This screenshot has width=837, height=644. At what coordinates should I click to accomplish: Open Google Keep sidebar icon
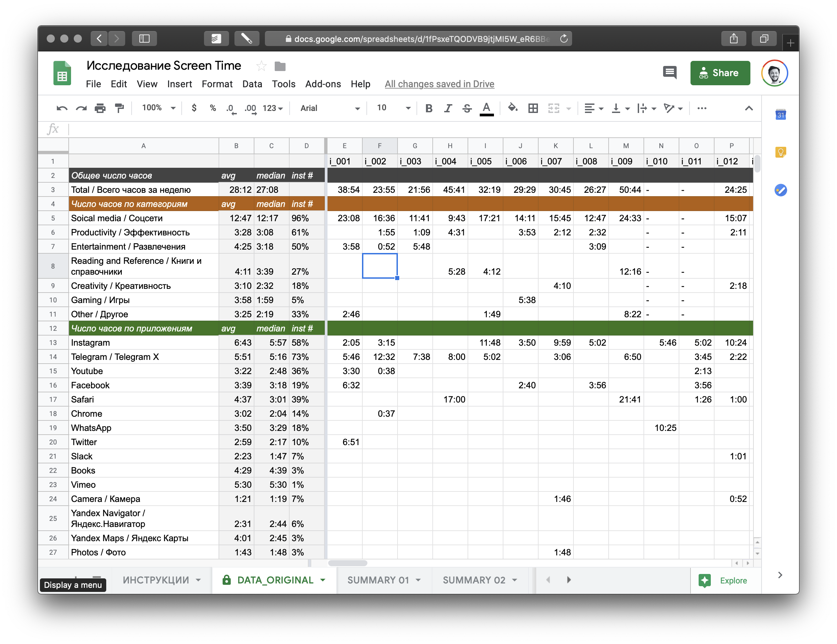click(x=780, y=153)
